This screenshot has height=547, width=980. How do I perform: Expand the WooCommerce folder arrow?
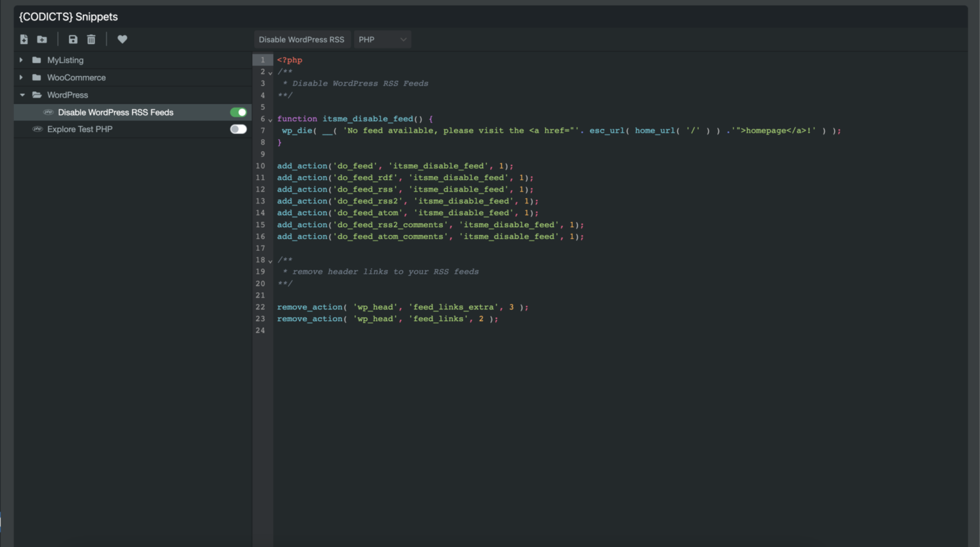click(x=21, y=77)
